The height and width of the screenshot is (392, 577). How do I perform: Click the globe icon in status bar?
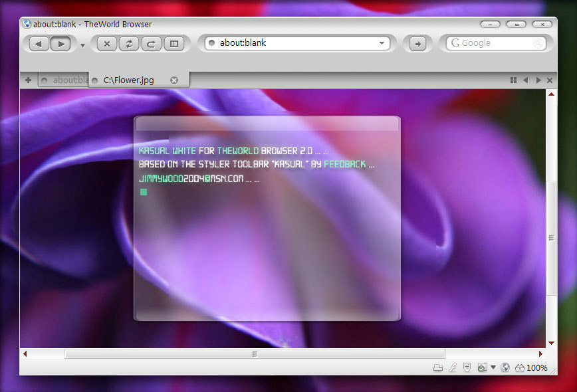point(505,367)
